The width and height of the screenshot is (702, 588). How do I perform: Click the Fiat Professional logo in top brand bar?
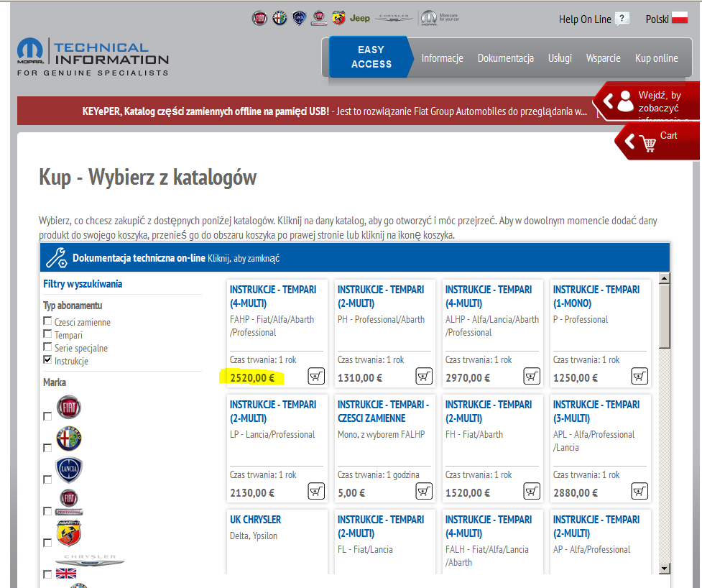(319, 19)
